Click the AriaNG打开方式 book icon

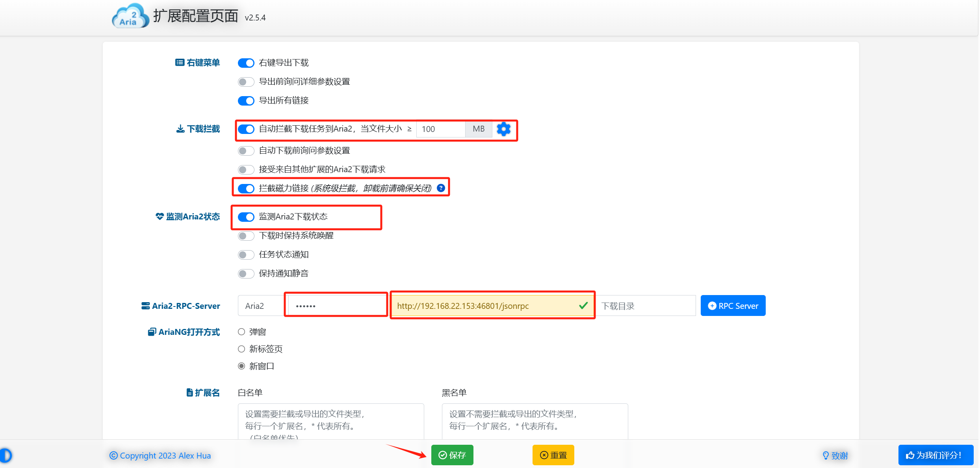coord(152,332)
